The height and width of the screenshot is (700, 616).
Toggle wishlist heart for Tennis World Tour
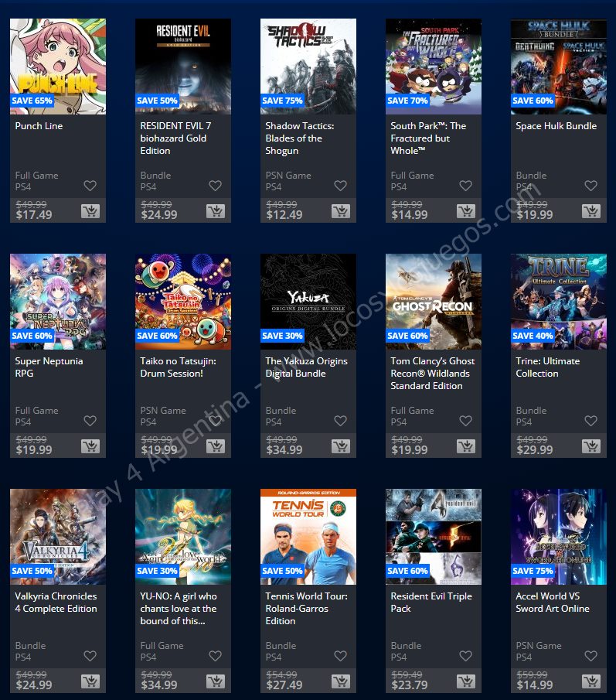[341, 656]
